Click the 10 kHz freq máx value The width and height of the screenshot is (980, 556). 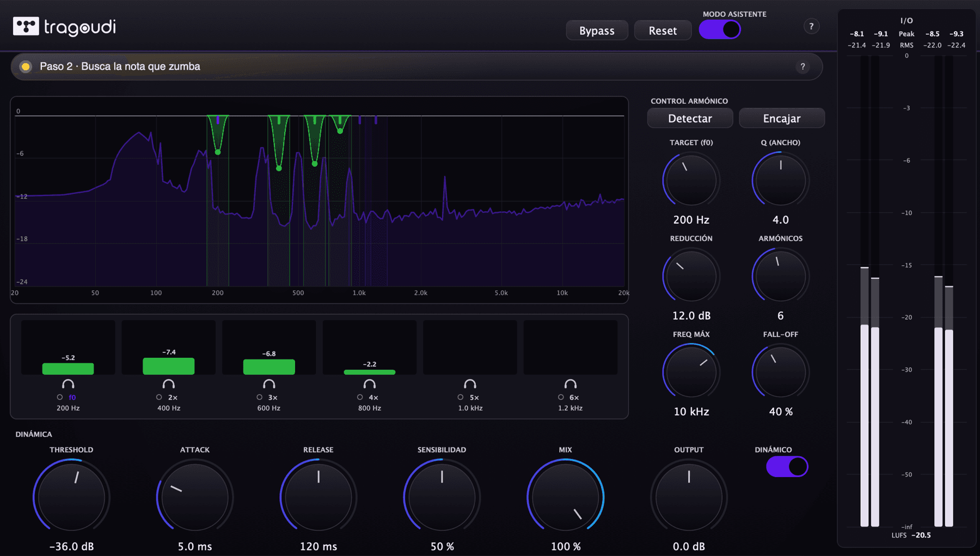click(x=691, y=412)
